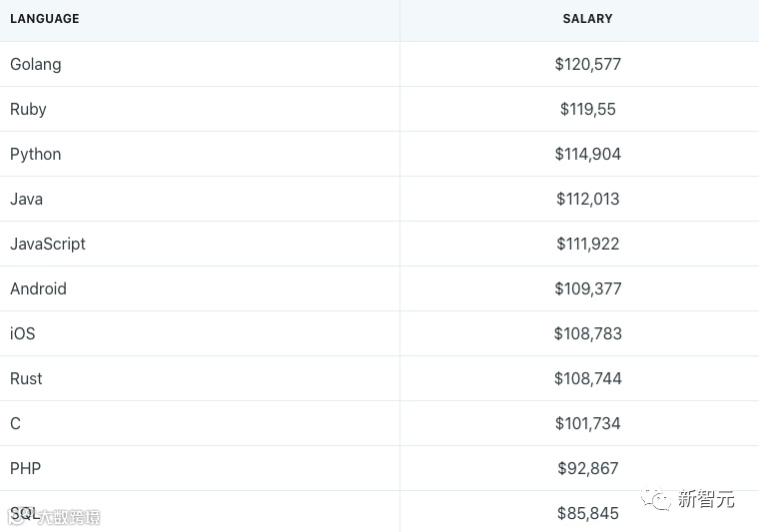Viewport: 759px width, 532px height.
Task: Select the $85,845 salary value
Action: pyautogui.click(x=588, y=513)
